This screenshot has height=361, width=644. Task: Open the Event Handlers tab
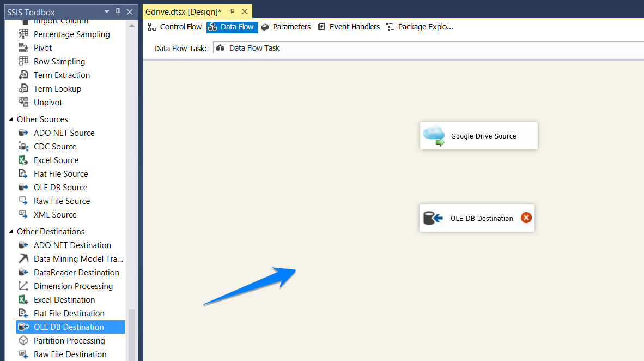coord(349,27)
